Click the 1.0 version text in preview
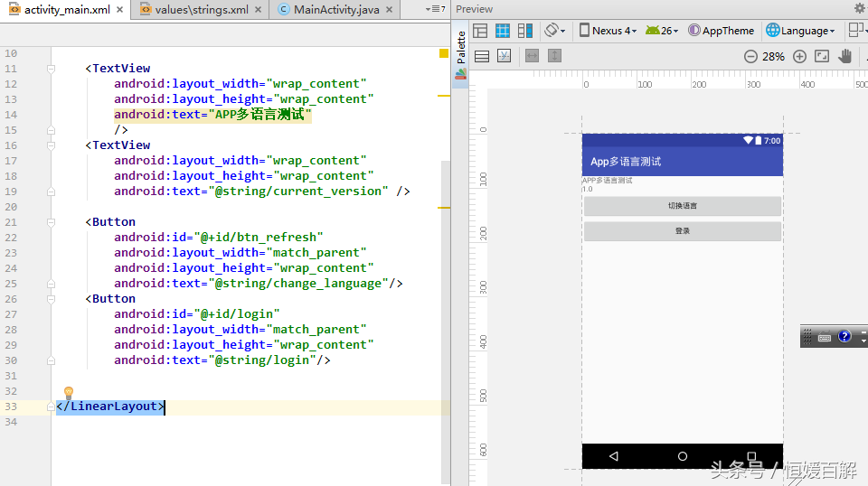This screenshot has width=868, height=486. click(588, 189)
